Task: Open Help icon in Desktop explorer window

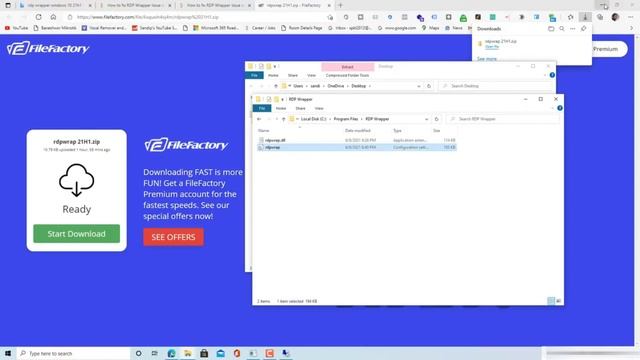Action: click(x=552, y=75)
